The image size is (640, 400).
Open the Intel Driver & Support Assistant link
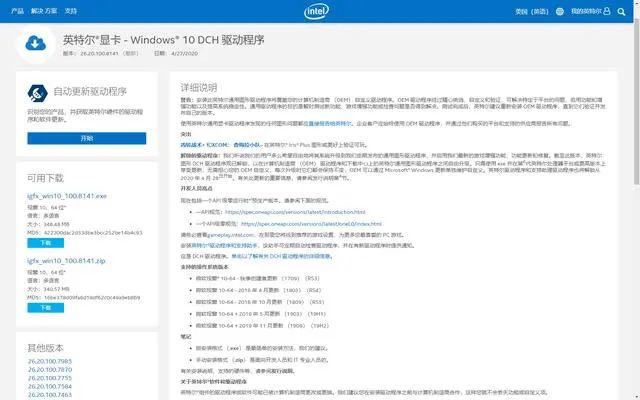click(224, 246)
